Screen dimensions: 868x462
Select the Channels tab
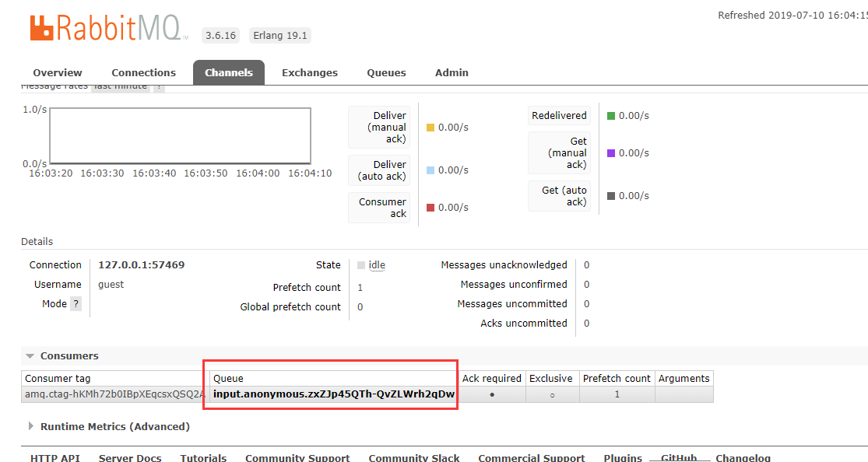pyautogui.click(x=229, y=72)
